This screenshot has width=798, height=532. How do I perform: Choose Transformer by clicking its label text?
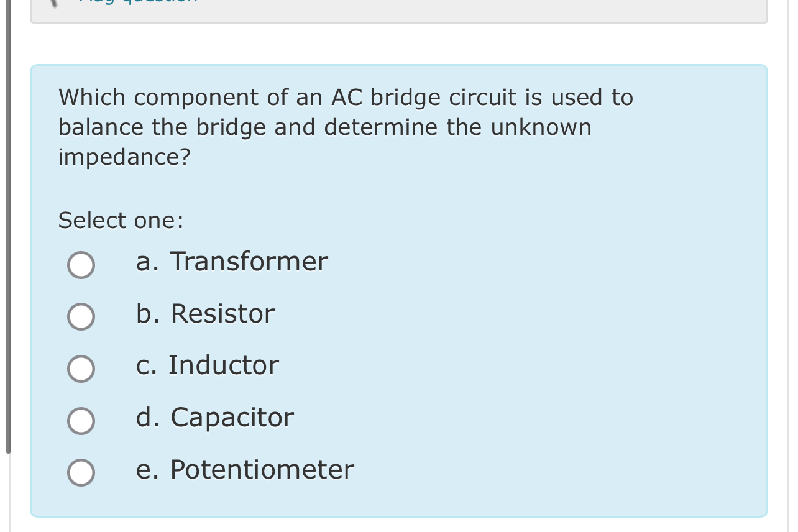coord(231,262)
